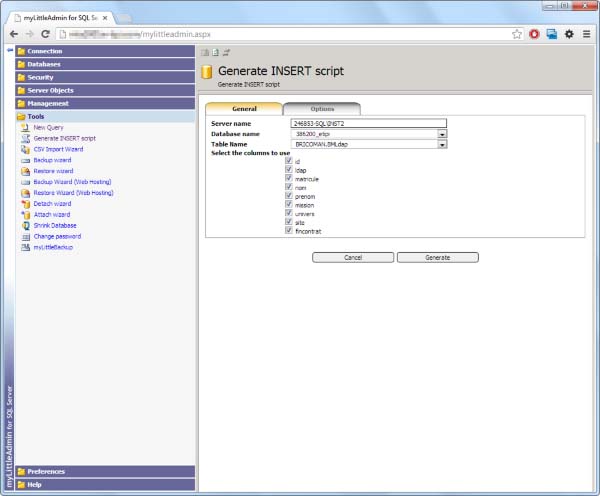Click the Cancel button

pyautogui.click(x=353, y=258)
